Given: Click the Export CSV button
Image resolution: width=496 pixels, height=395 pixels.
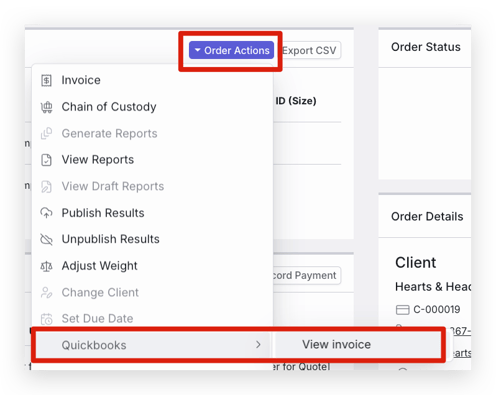Looking at the screenshot, I should (x=311, y=50).
